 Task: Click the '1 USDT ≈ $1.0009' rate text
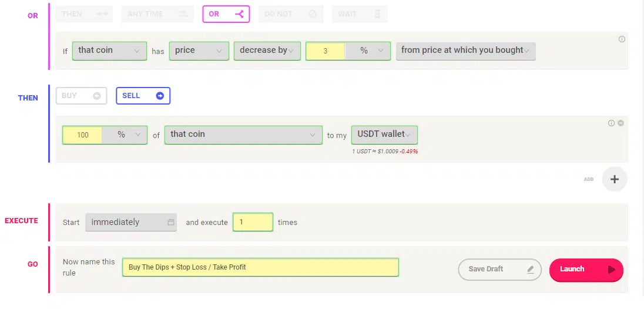pyautogui.click(x=375, y=152)
